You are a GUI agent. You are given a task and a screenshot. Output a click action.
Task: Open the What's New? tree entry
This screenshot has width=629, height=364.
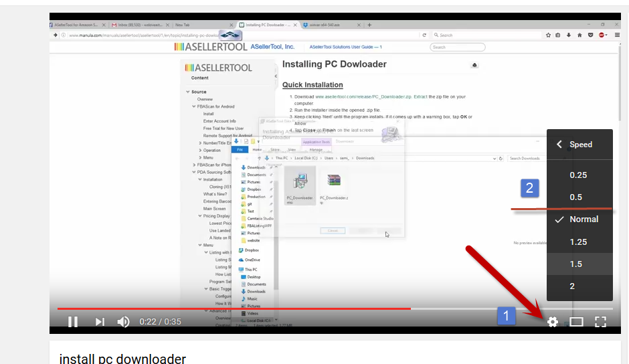pos(215,194)
